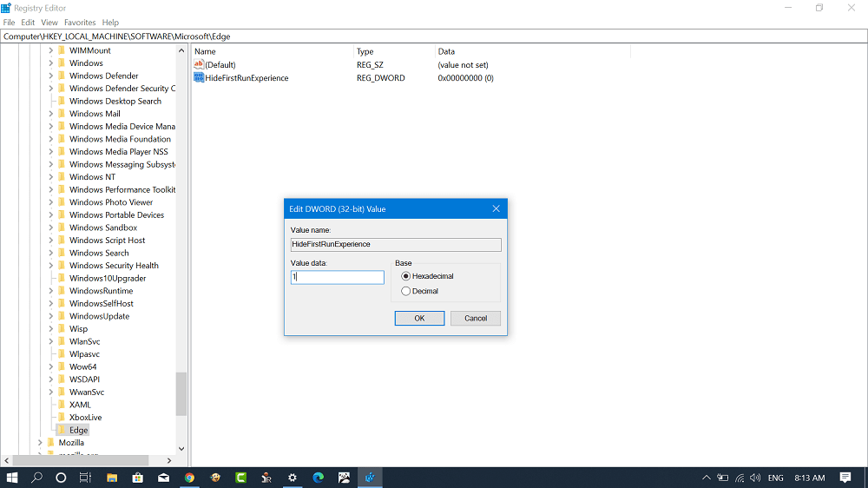Click the tree horizontal scrollbar thumb
Image resolution: width=868 pixels, height=488 pixels.
click(x=81, y=460)
